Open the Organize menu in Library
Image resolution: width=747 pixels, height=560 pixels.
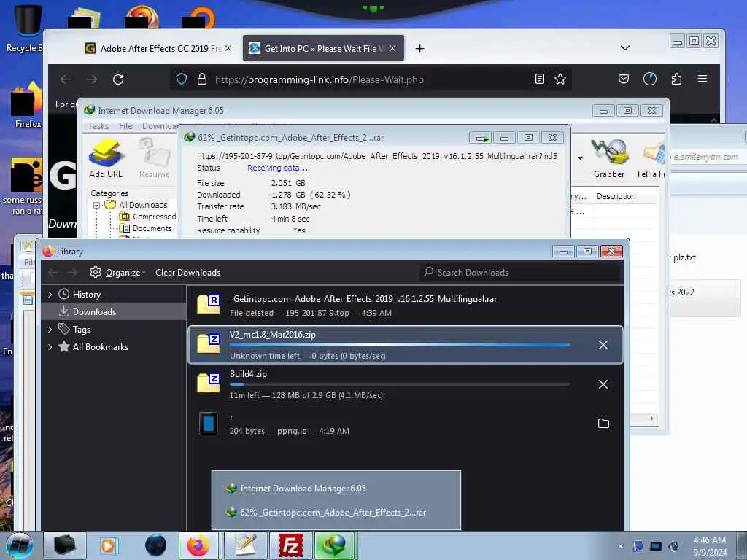[117, 273]
